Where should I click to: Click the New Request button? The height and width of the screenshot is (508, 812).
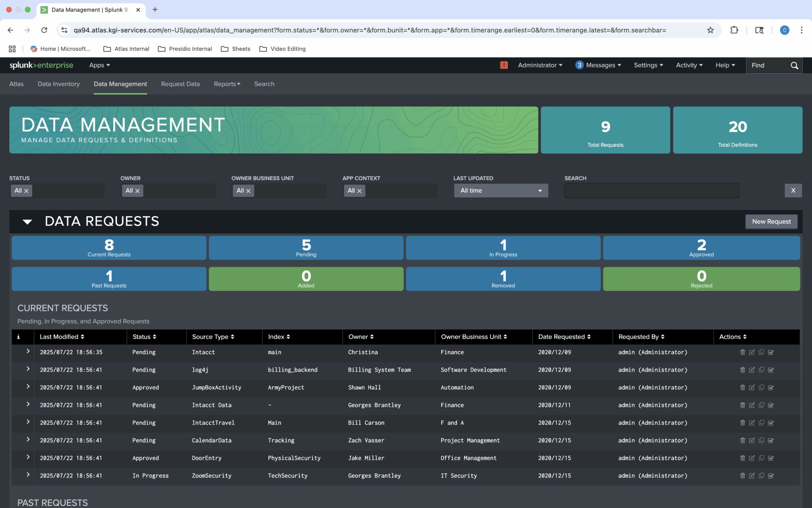point(771,221)
